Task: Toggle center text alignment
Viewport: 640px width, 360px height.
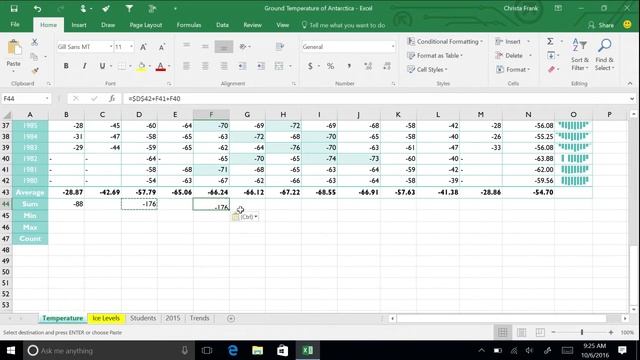Action: (205, 66)
